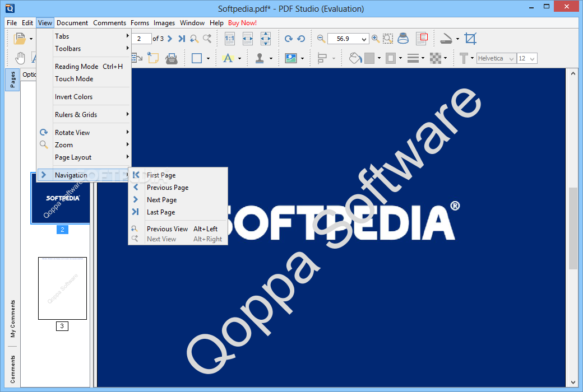Click the image annotation icon
Image resolution: width=583 pixels, height=392 pixels.
click(x=291, y=58)
